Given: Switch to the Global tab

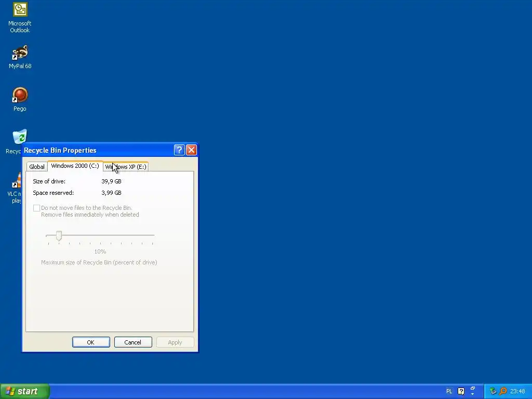Looking at the screenshot, I should coord(37,167).
